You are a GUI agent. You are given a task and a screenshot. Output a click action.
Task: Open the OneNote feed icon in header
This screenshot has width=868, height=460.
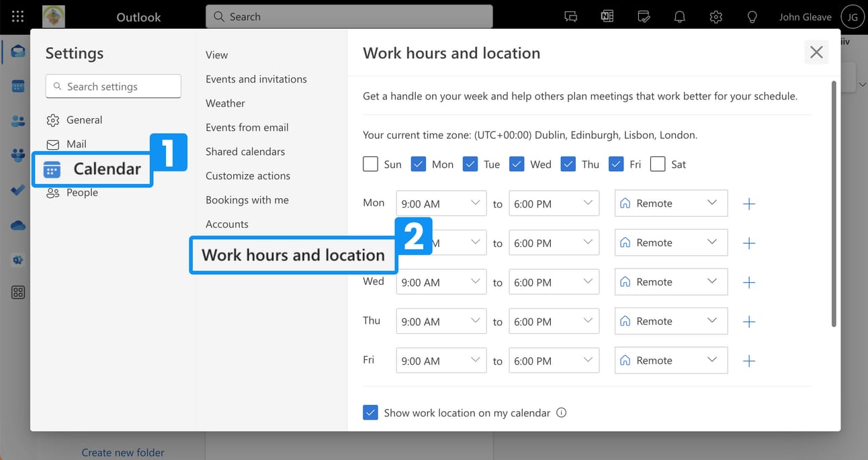[x=607, y=17]
